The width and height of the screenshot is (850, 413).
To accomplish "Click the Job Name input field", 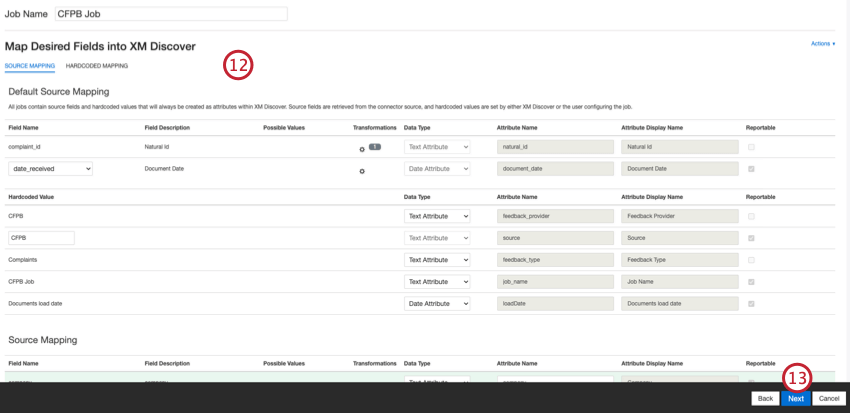I will [171, 14].
